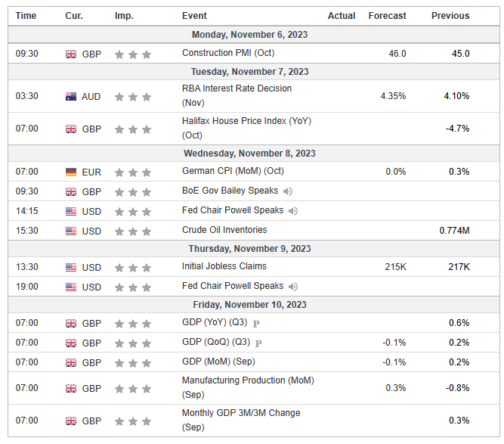Open Crude Oil Inventories event details
The height and width of the screenshot is (444, 504).
224,230
